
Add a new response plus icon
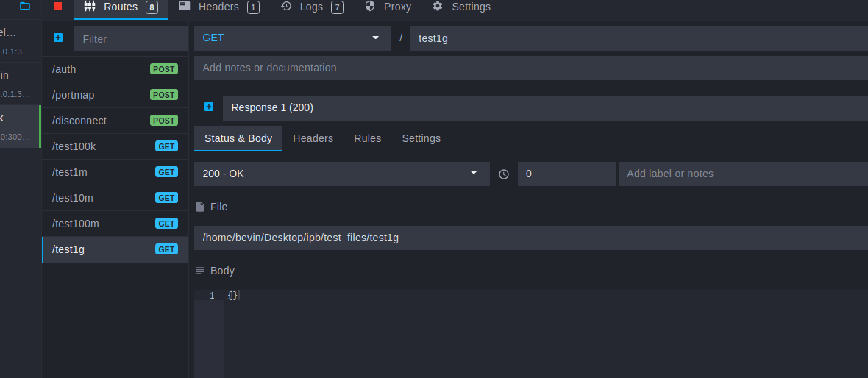point(209,107)
